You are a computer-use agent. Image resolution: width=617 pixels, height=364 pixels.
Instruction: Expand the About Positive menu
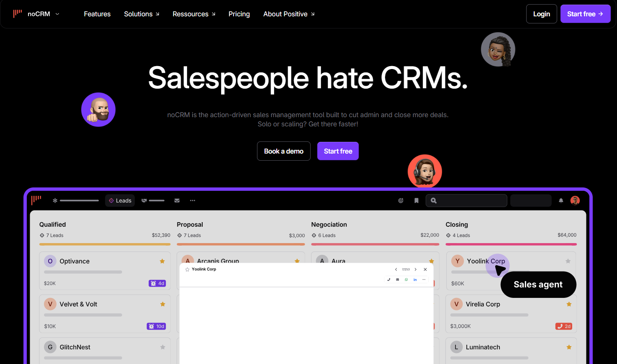pyautogui.click(x=289, y=14)
